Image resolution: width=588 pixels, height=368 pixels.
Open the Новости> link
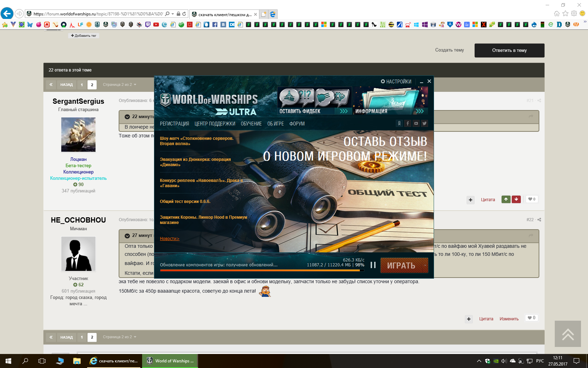coord(169,239)
